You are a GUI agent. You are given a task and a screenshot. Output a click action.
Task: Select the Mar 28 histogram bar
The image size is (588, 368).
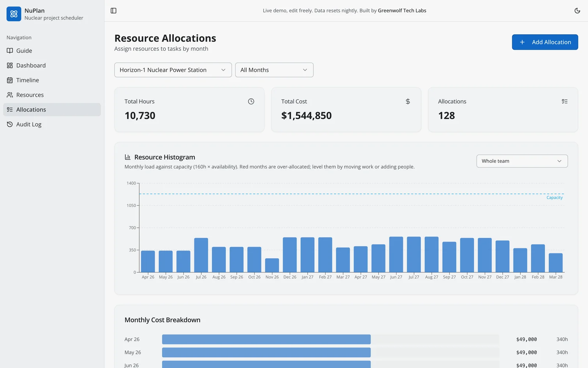[x=556, y=263]
